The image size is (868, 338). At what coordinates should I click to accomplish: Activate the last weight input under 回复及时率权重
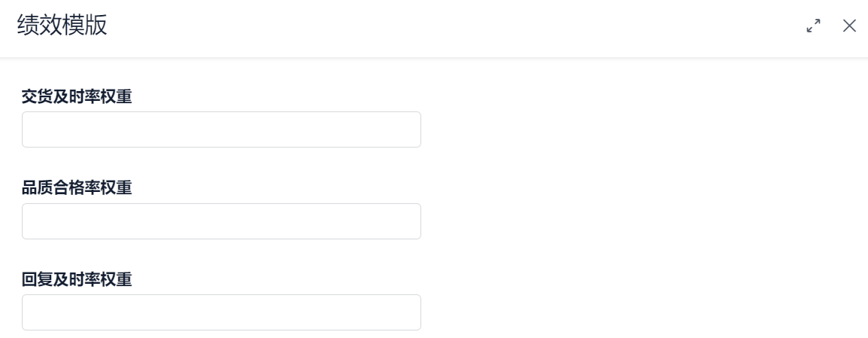click(x=221, y=312)
